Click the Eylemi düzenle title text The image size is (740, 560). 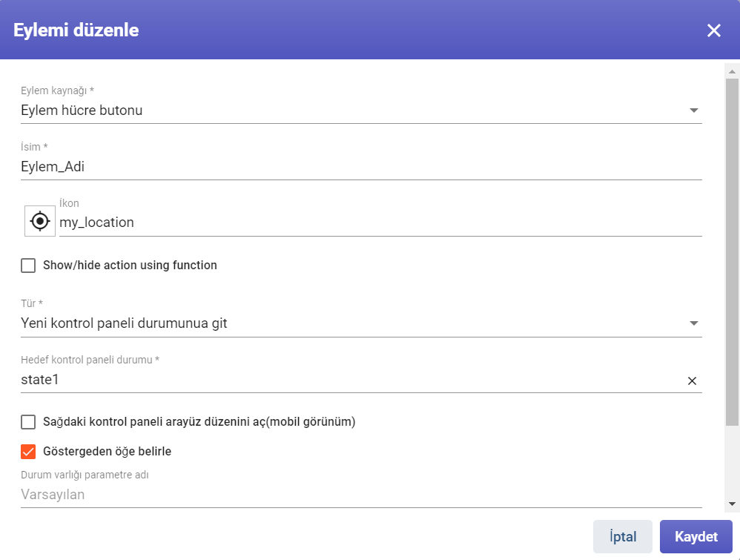click(76, 30)
